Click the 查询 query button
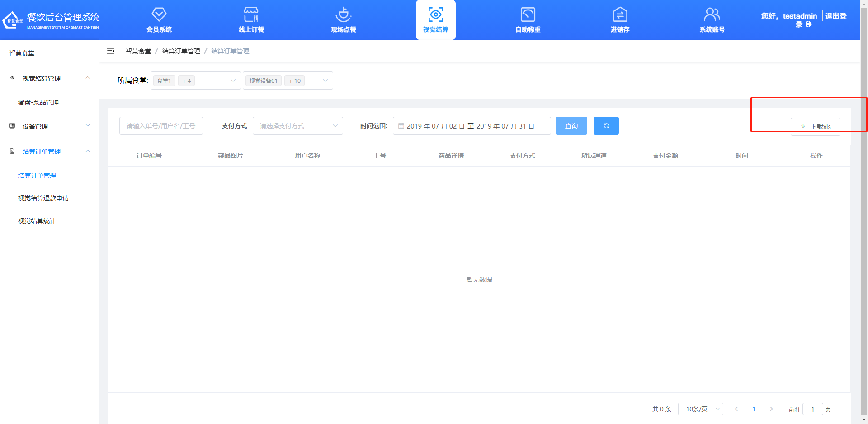 [x=571, y=126]
